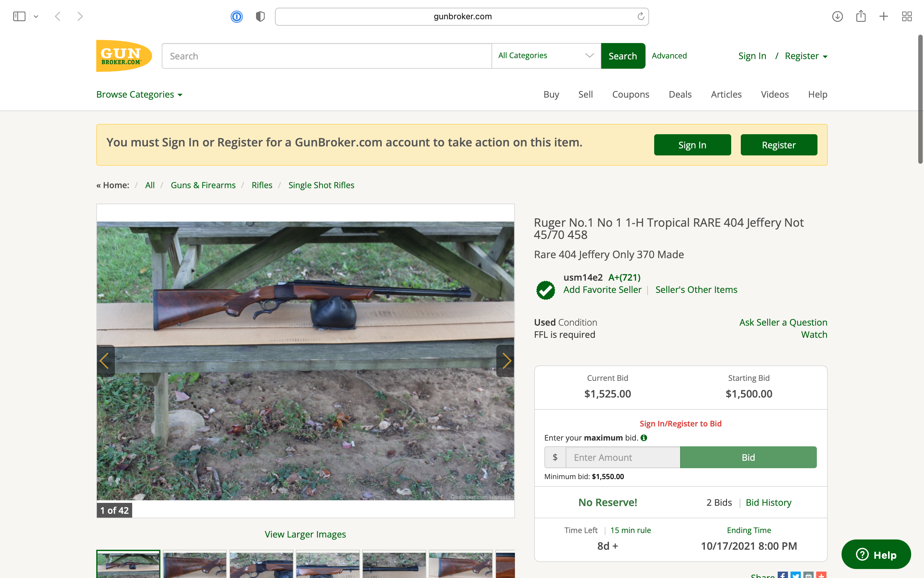The height and width of the screenshot is (578, 924).
Task: Focus the site Search field
Action: [327, 56]
